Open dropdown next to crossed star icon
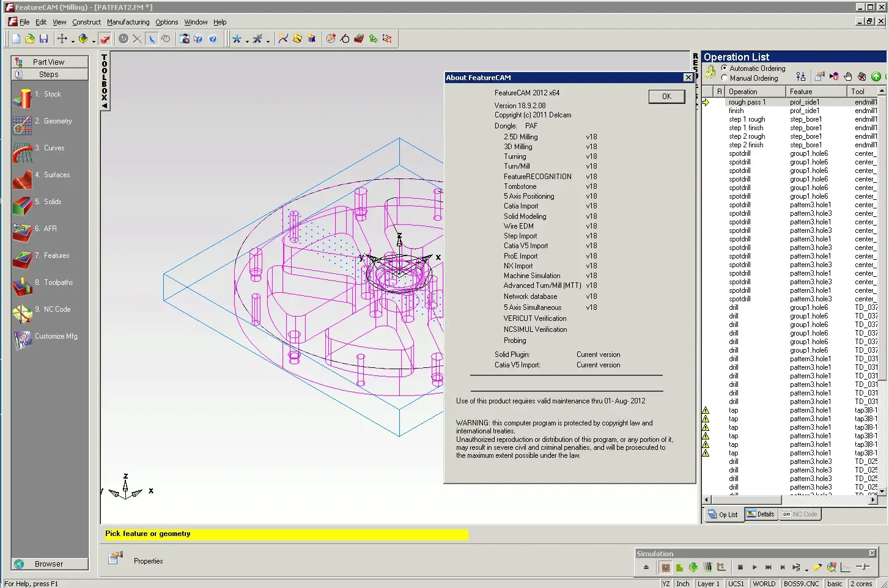The height and width of the screenshot is (588, 889). pyautogui.click(x=268, y=42)
